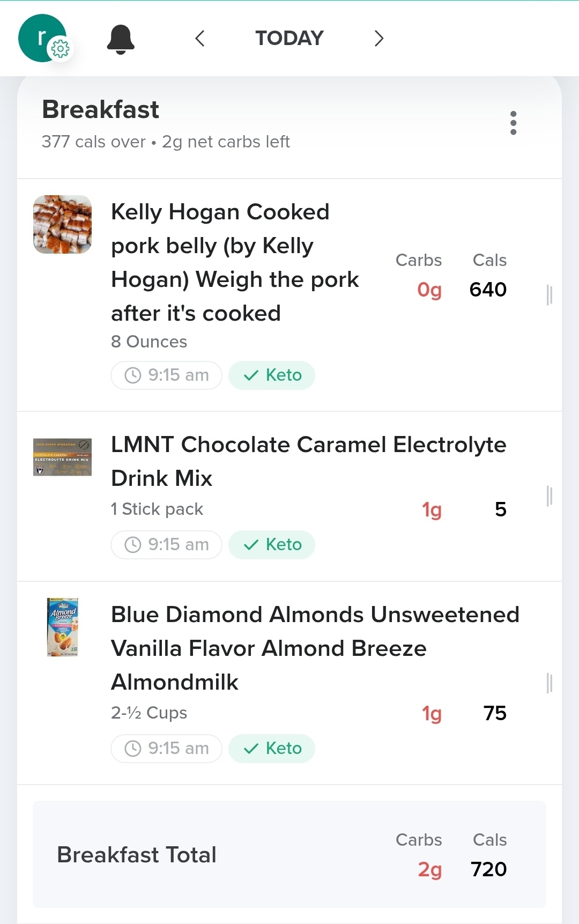Tap the pork belly food photo

click(63, 225)
